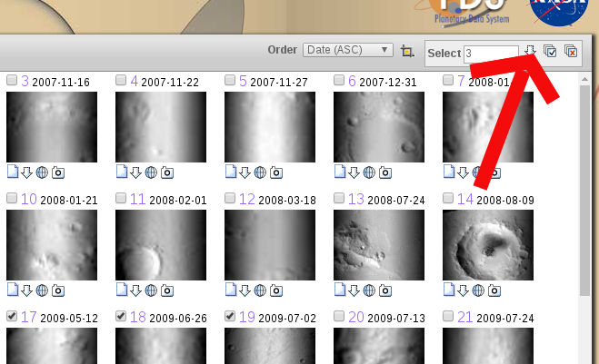Click the download arrow under image 13
This screenshot has width=599, height=364.
(354, 290)
